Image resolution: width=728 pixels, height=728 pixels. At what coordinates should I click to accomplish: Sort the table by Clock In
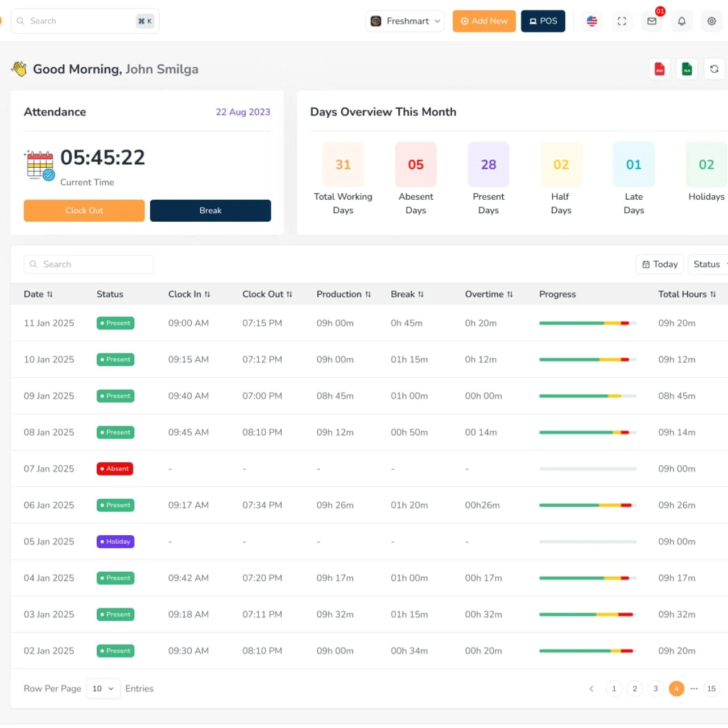(189, 294)
